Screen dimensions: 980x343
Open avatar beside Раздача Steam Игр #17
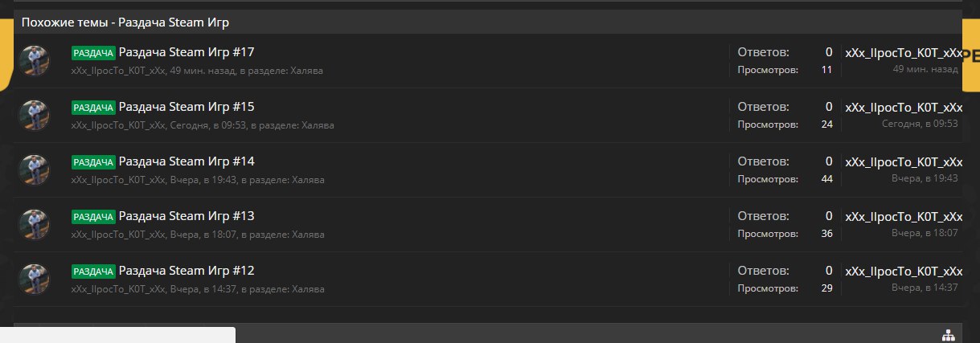pos(35,61)
